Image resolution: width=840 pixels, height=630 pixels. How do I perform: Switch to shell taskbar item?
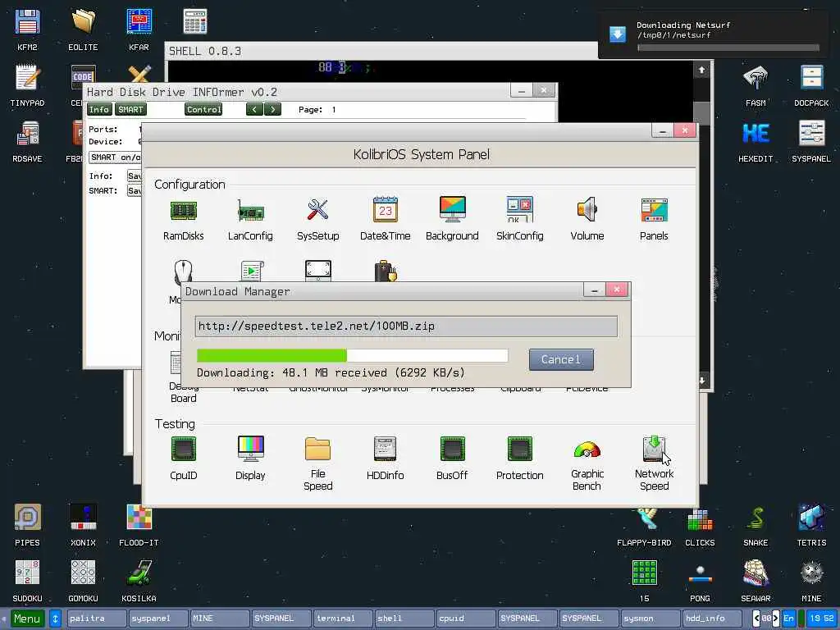click(x=405, y=619)
